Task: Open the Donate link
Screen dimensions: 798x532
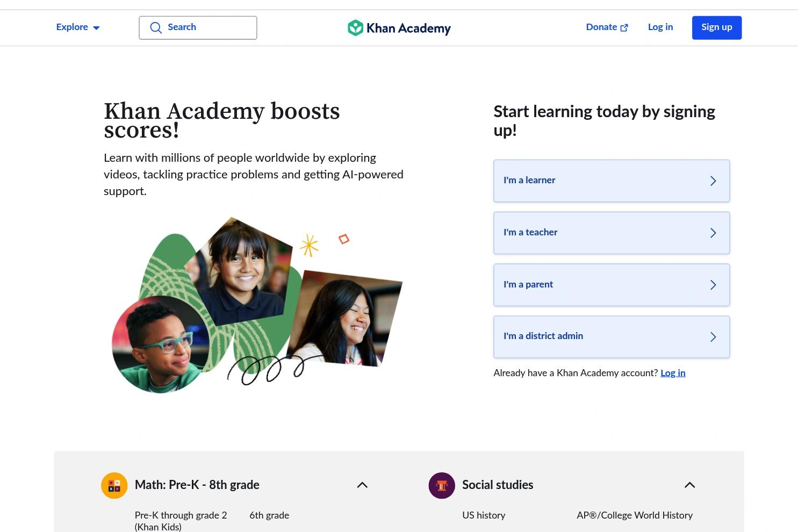Action: click(607, 27)
